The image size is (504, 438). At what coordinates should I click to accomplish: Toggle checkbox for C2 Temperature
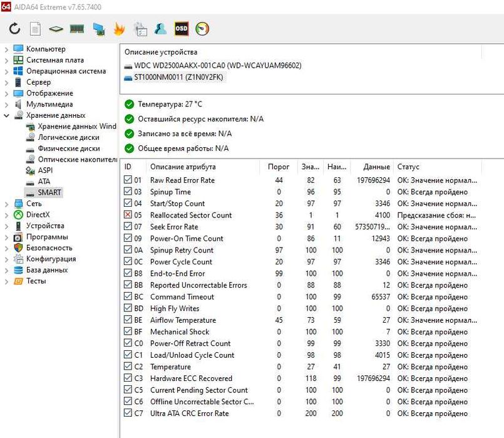[x=128, y=367]
